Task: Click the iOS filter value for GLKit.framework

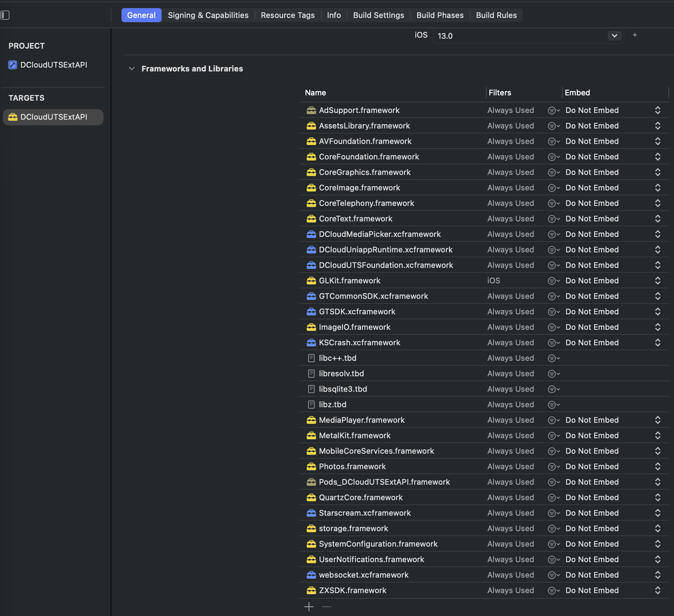Action: 494,281
